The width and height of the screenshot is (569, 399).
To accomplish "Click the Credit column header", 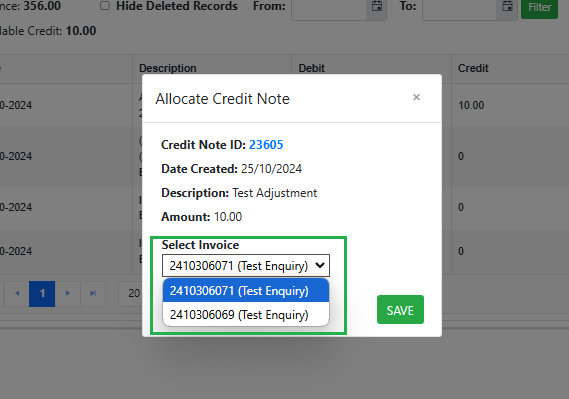I will (473, 68).
